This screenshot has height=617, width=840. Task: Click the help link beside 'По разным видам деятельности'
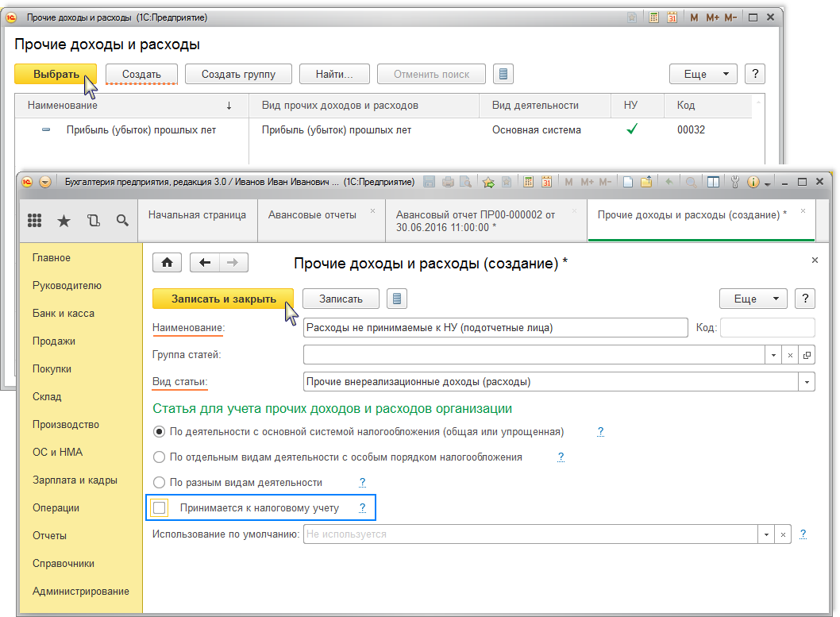(x=363, y=482)
